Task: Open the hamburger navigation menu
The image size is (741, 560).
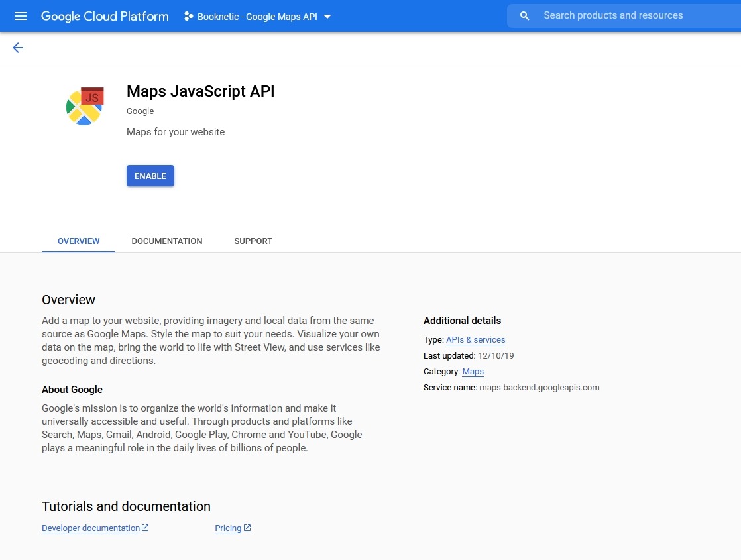Action: point(21,16)
